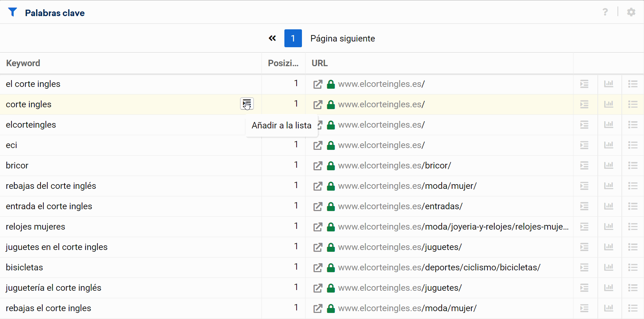
Task: Click green lock icon for relojes mujeres row
Action: 331,227
